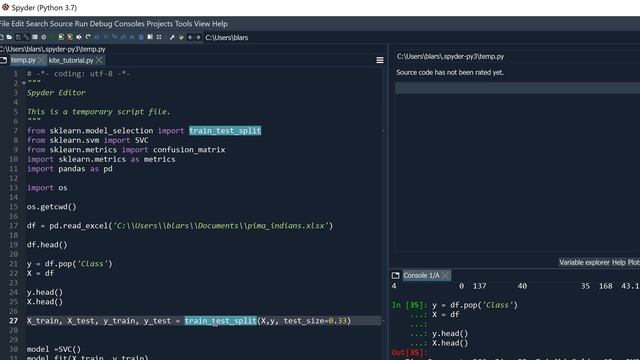Open the File menu

point(4,24)
